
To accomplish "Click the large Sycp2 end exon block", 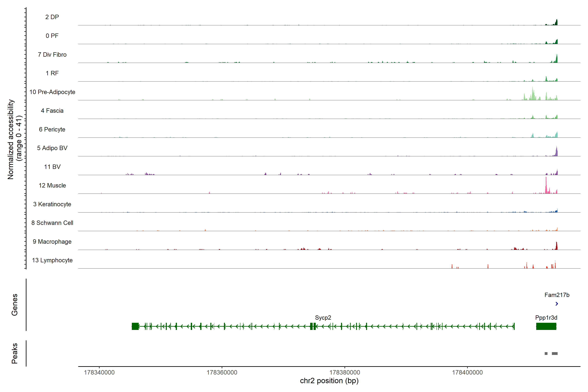I will click(135, 326).
